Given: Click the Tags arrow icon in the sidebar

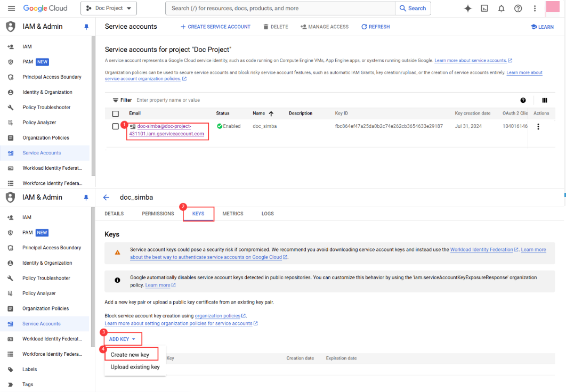Looking at the screenshot, I should pyautogui.click(x=11, y=385).
